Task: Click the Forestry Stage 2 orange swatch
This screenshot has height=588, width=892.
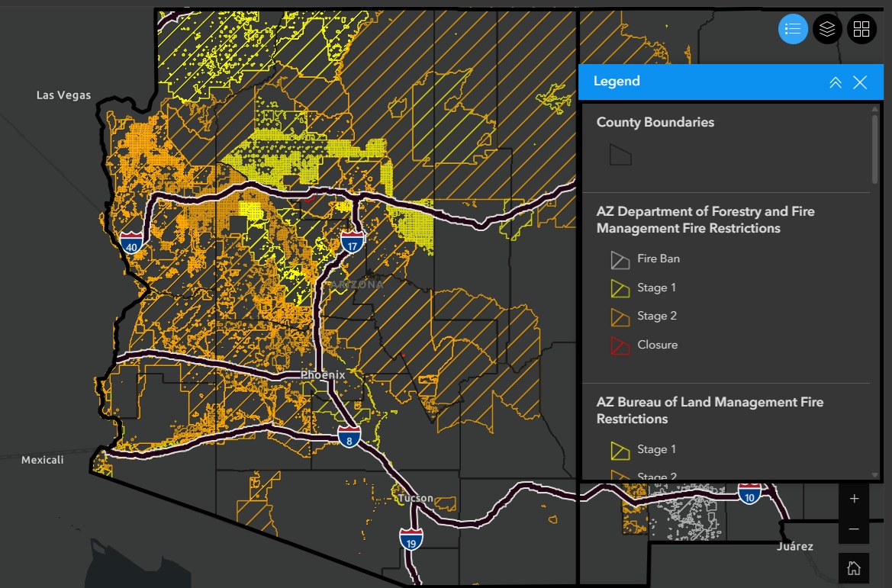Action: (620, 317)
